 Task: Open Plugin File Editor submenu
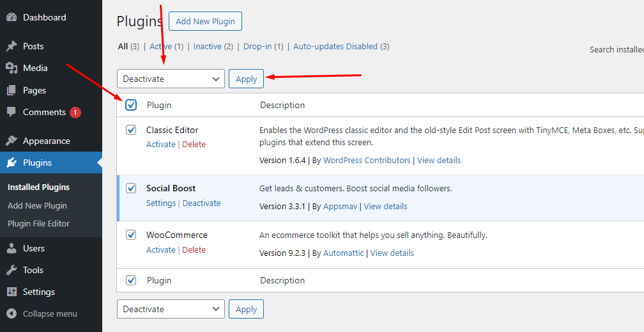(38, 223)
